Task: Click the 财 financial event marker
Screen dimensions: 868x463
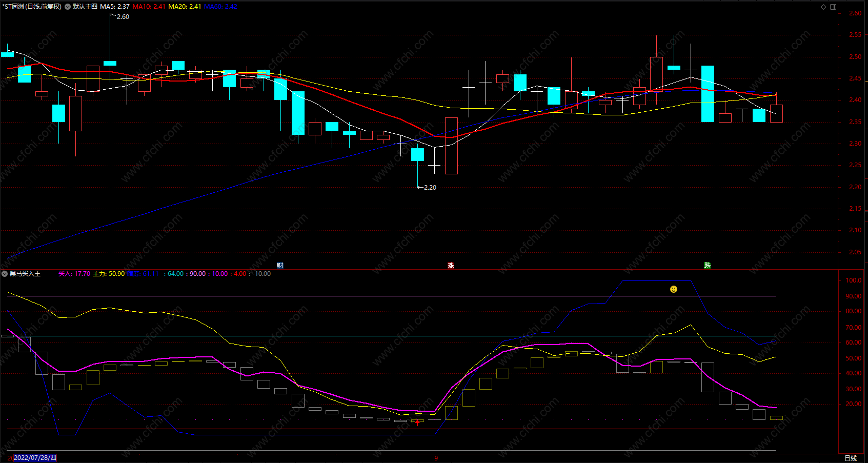Action: click(x=280, y=265)
